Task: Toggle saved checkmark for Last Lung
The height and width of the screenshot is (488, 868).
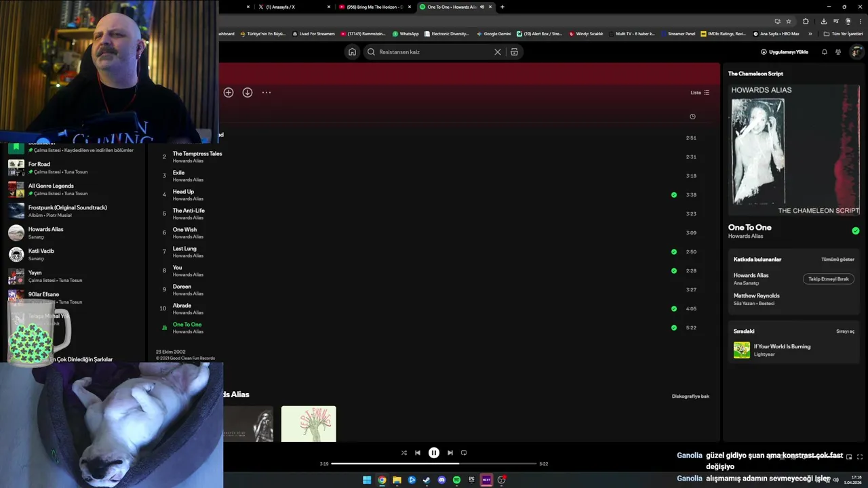Action: tap(674, 251)
